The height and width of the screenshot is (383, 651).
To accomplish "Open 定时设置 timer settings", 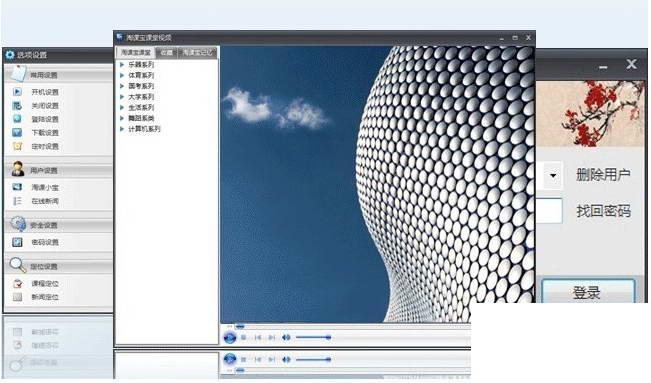I will 45,147.
